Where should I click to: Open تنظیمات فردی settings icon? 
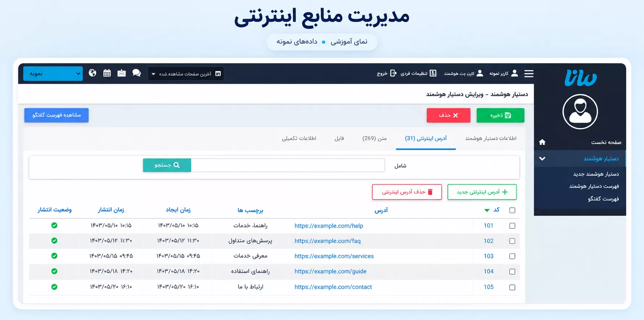click(x=433, y=73)
